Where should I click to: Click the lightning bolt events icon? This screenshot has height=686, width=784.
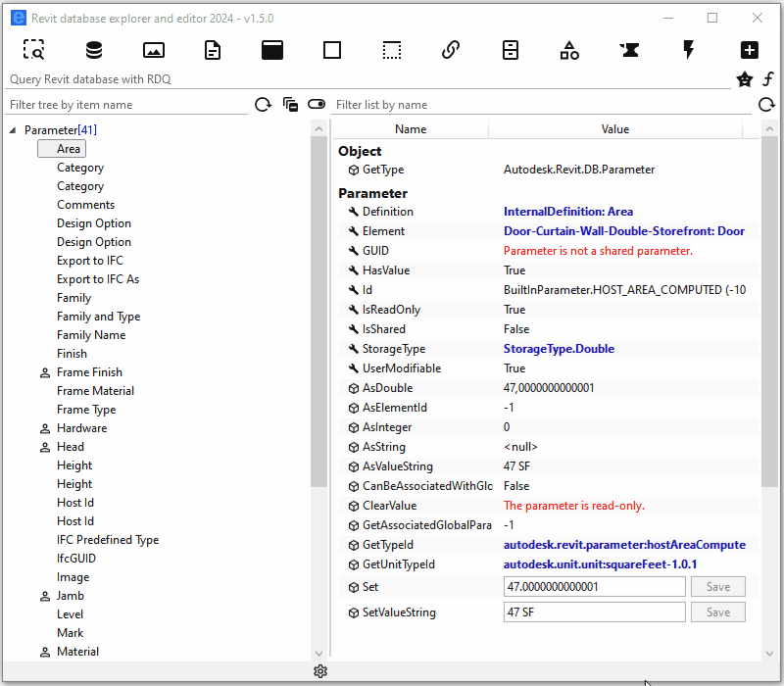[689, 50]
